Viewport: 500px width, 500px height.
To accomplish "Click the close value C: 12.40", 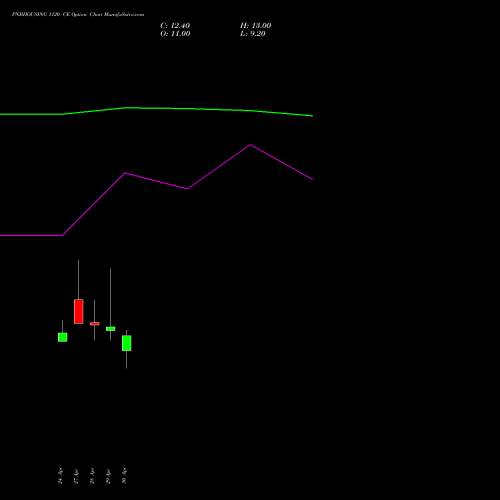I will click(175, 26).
